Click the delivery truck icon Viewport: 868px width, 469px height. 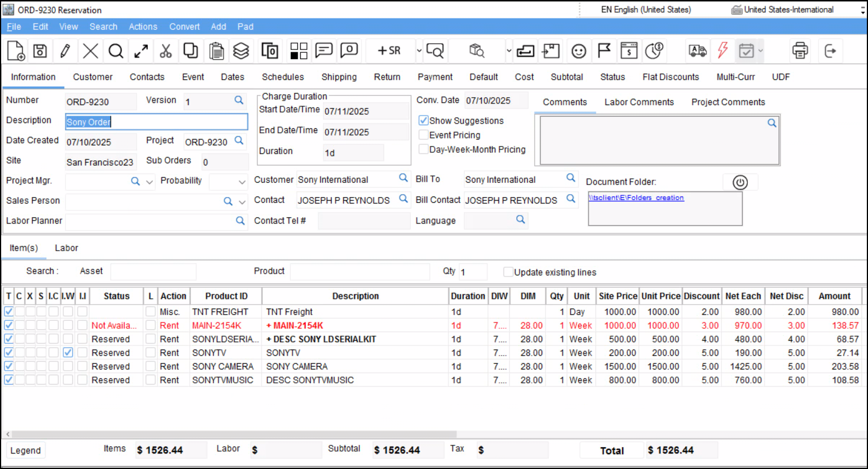coord(697,51)
